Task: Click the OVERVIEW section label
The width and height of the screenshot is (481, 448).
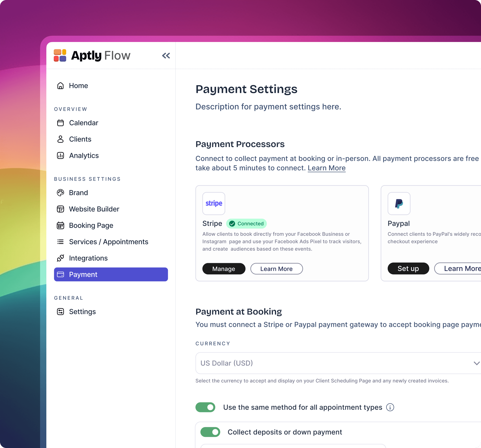Action: click(x=70, y=109)
